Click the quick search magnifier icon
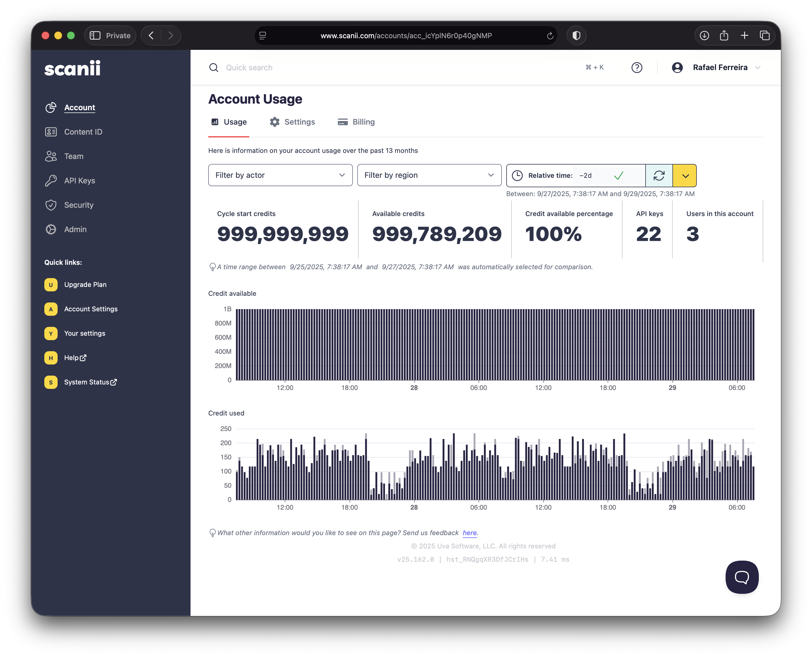Viewport: 812px width, 657px height. [x=214, y=67]
